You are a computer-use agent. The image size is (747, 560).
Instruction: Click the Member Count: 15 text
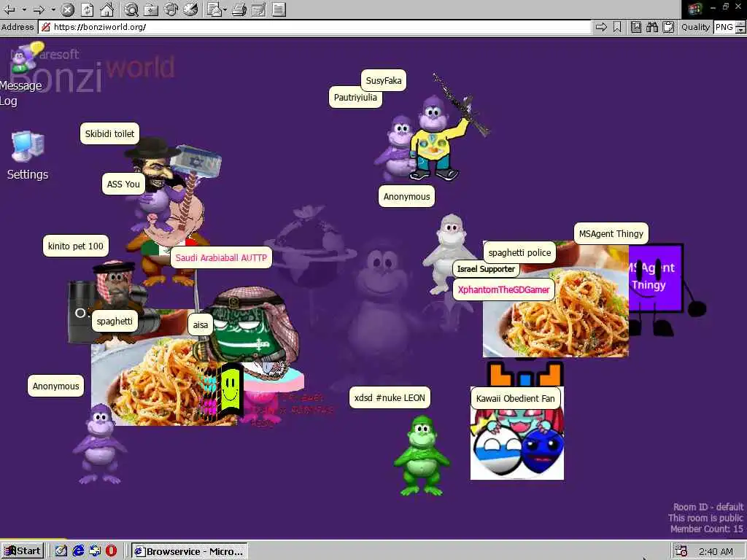(706, 529)
